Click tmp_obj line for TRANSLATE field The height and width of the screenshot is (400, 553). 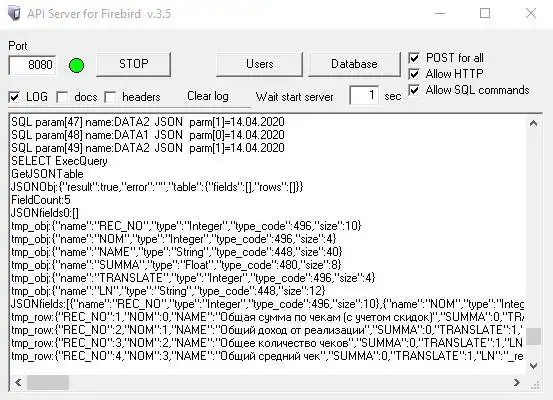click(193, 278)
